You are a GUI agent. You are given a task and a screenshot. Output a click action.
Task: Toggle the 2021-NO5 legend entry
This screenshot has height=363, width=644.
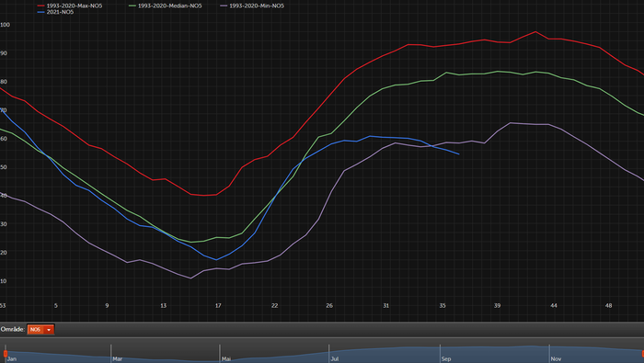pos(55,12)
